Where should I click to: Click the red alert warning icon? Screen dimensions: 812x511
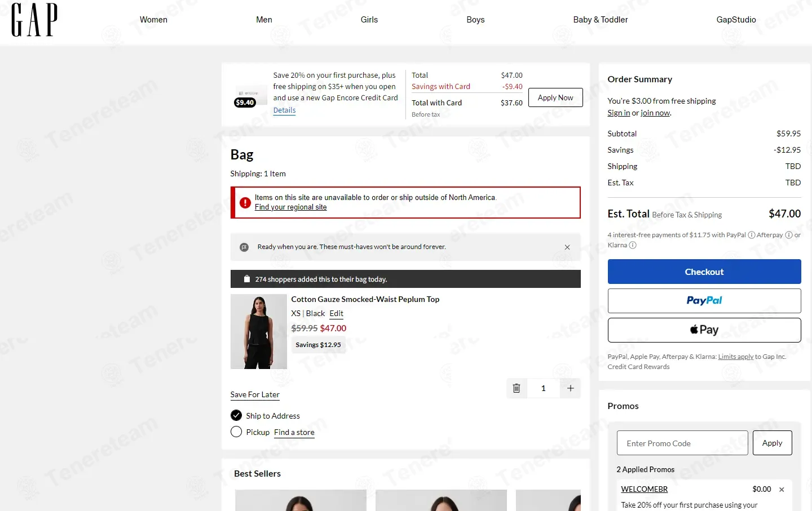pyautogui.click(x=245, y=203)
